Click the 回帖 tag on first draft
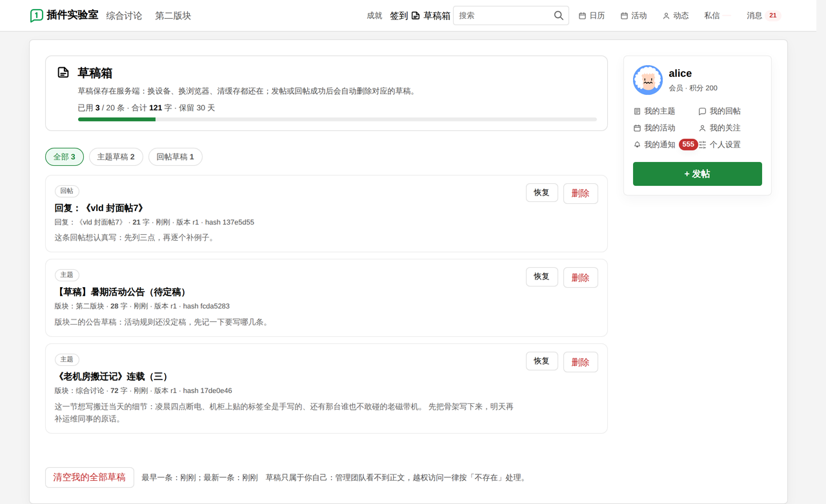 click(67, 191)
